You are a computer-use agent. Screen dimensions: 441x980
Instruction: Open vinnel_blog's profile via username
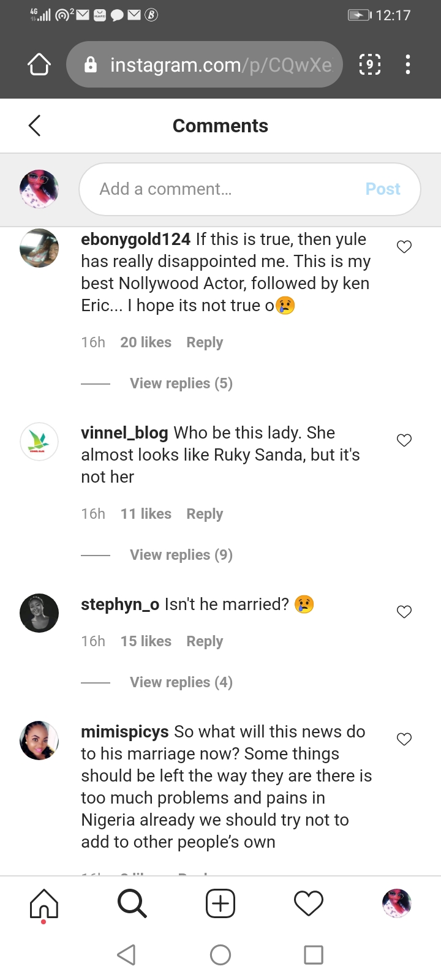(x=124, y=433)
